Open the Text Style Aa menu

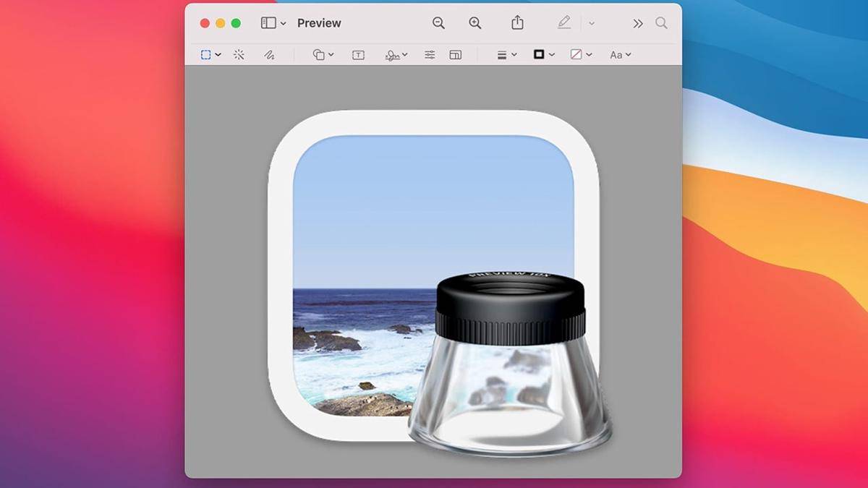[621, 55]
